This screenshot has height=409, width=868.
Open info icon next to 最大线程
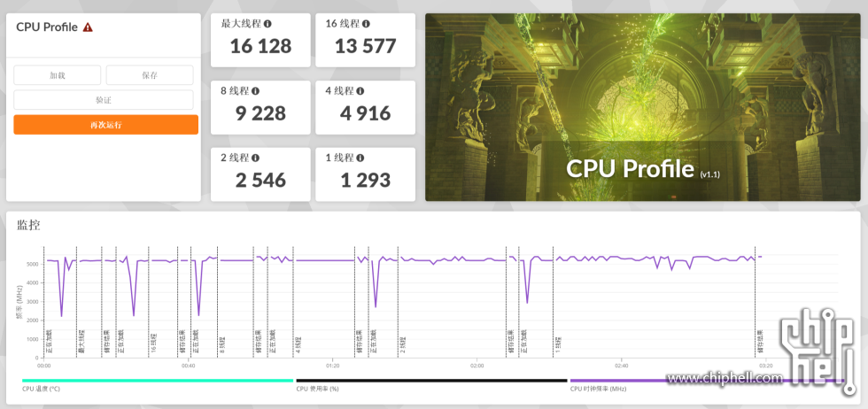point(267,24)
